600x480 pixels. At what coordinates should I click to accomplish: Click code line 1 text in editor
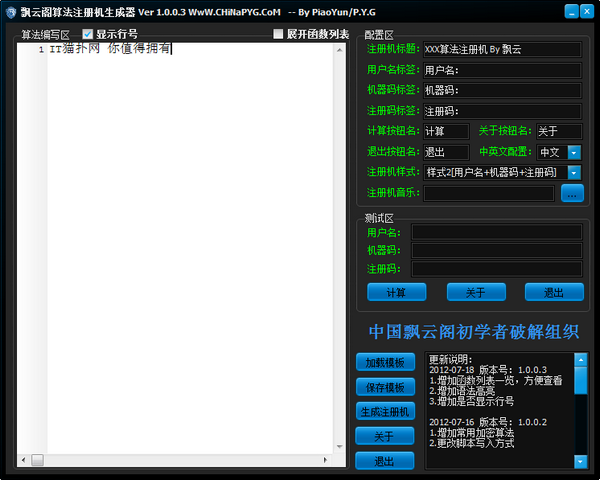[x=110, y=49]
